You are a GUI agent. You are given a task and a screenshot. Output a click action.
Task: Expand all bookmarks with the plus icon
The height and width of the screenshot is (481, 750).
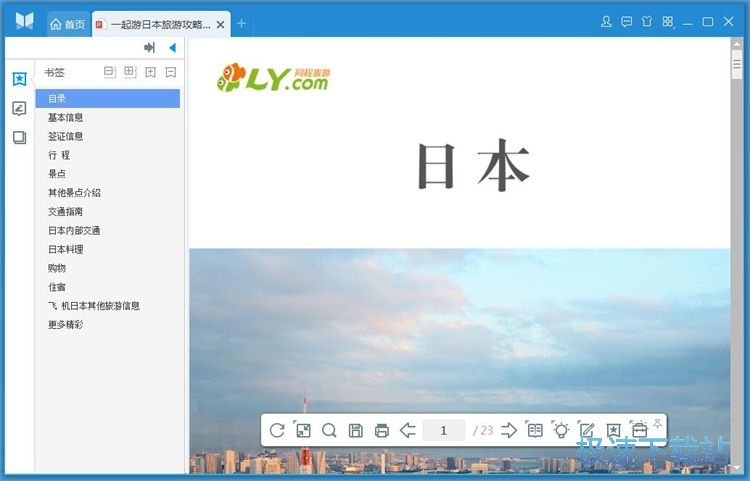[x=150, y=72]
